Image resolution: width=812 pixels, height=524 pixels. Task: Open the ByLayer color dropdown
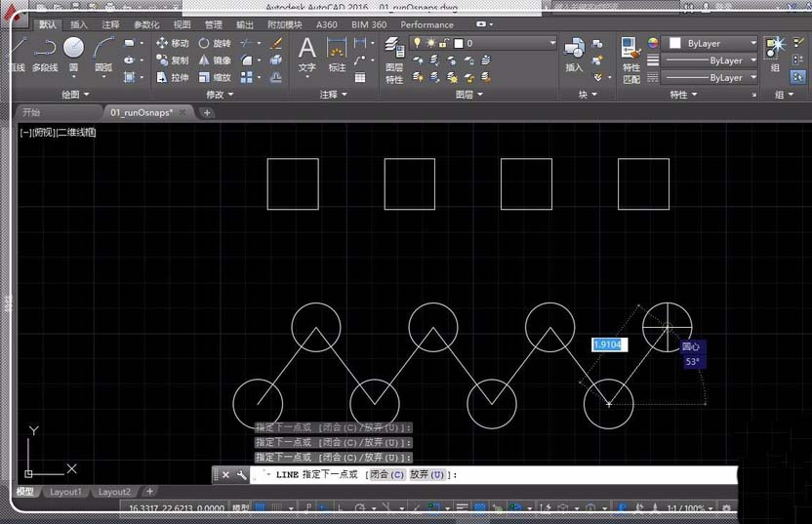[710, 44]
